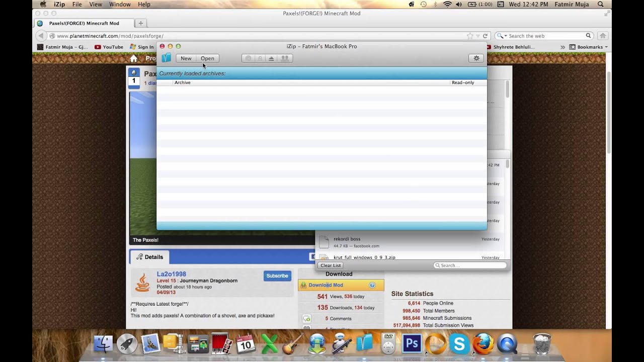Open the search engine dropdown in search box
Screen dimensions: 644x362
[502, 36]
